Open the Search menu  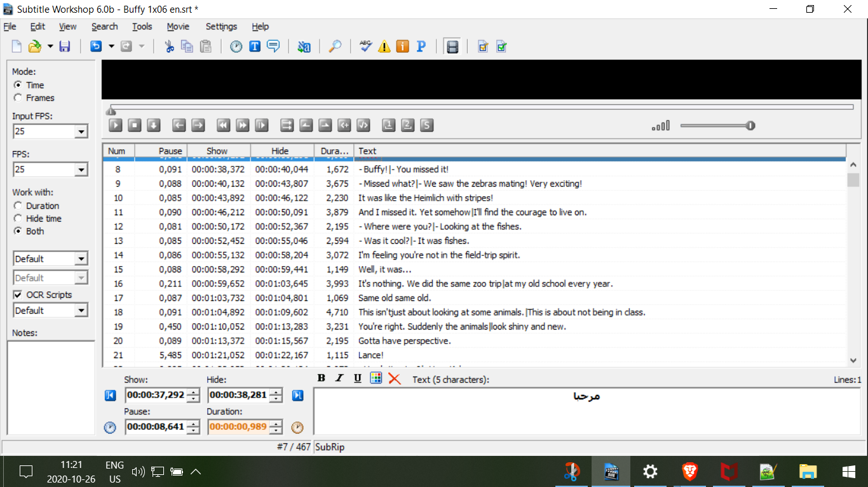pyautogui.click(x=104, y=27)
